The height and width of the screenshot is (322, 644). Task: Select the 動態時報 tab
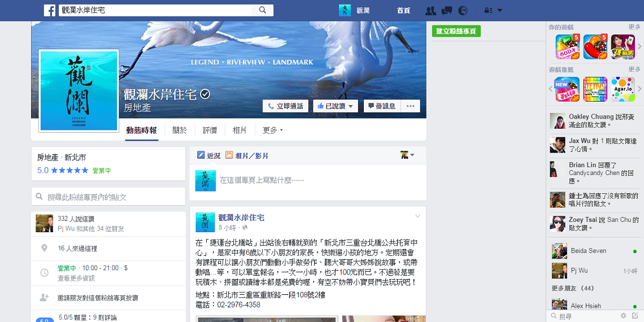point(142,130)
